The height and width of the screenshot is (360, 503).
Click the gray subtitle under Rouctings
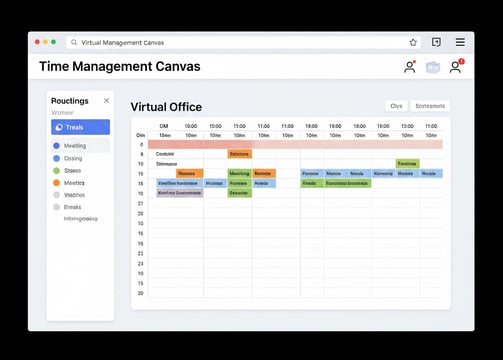(62, 113)
